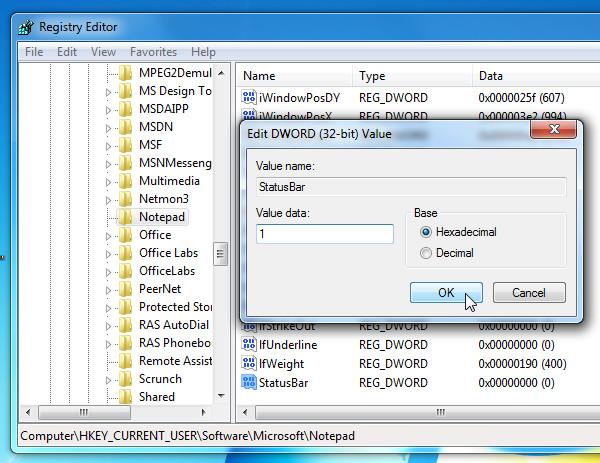Click the lfWeight DWORD value icon
This screenshot has width=600, height=463.
(249, 363)
